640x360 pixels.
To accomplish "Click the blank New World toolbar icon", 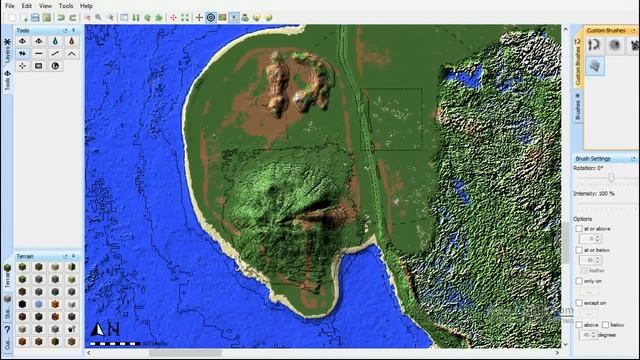I will [x=12, y=18].
